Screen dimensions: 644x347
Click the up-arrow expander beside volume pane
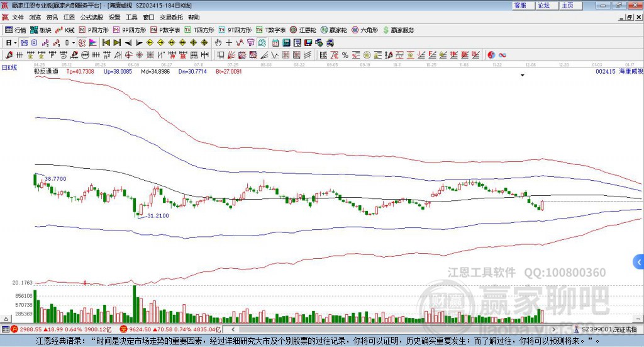[6, 319]
